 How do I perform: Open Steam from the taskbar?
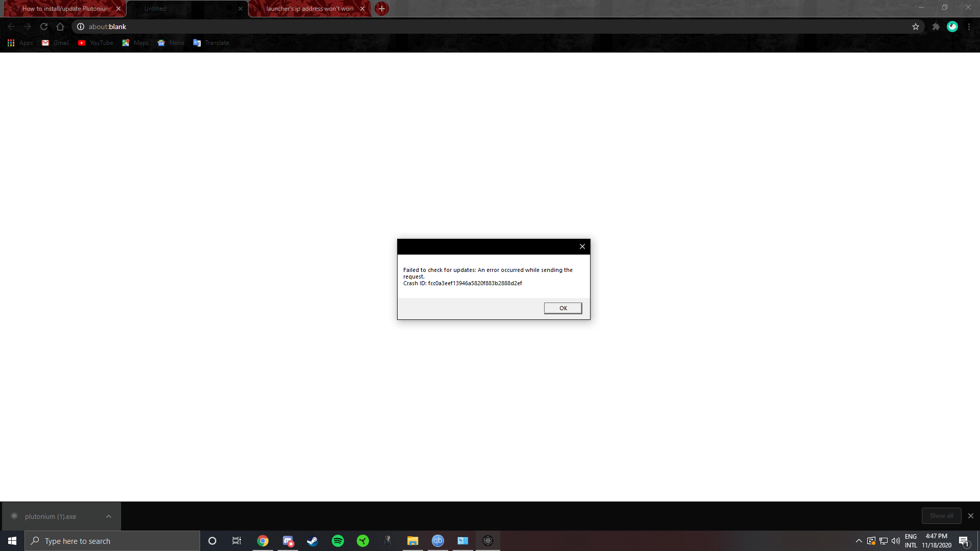(312, 541)
